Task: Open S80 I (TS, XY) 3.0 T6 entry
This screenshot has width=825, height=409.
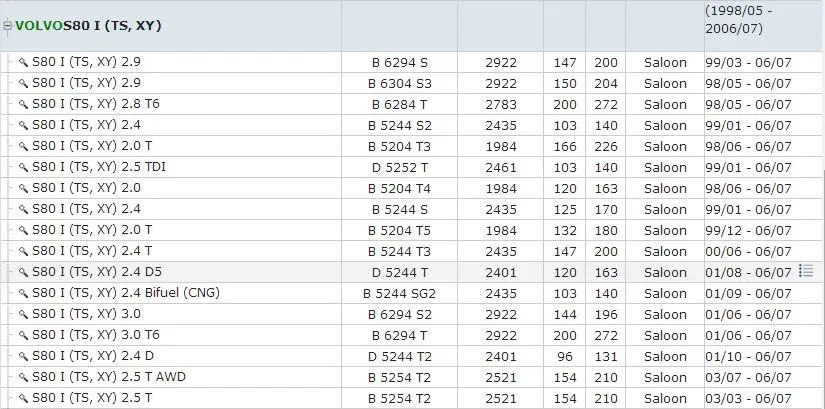Action: (96, 335)
